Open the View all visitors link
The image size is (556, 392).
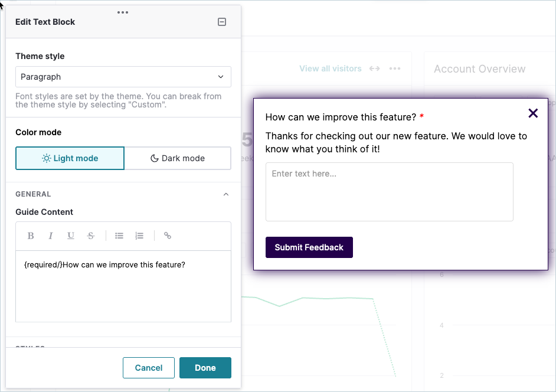(330, 68)
